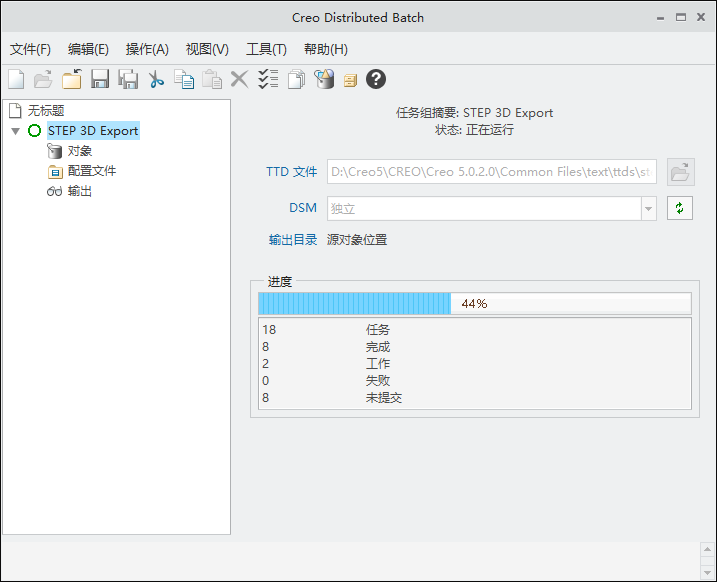Click scroll-up arrow of bottom-right scrollbar
This screenshot has width=717, height=582.
pos(707,550)
